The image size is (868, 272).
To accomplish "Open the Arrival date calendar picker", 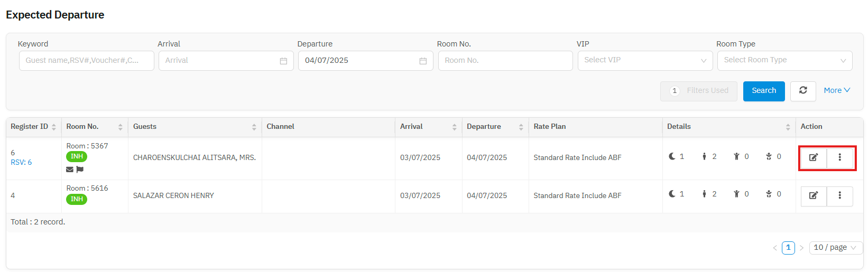I will pos(283,61).
